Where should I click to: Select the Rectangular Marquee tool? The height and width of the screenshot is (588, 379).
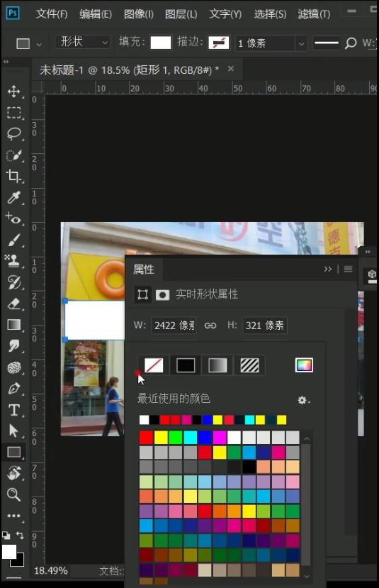14,113
